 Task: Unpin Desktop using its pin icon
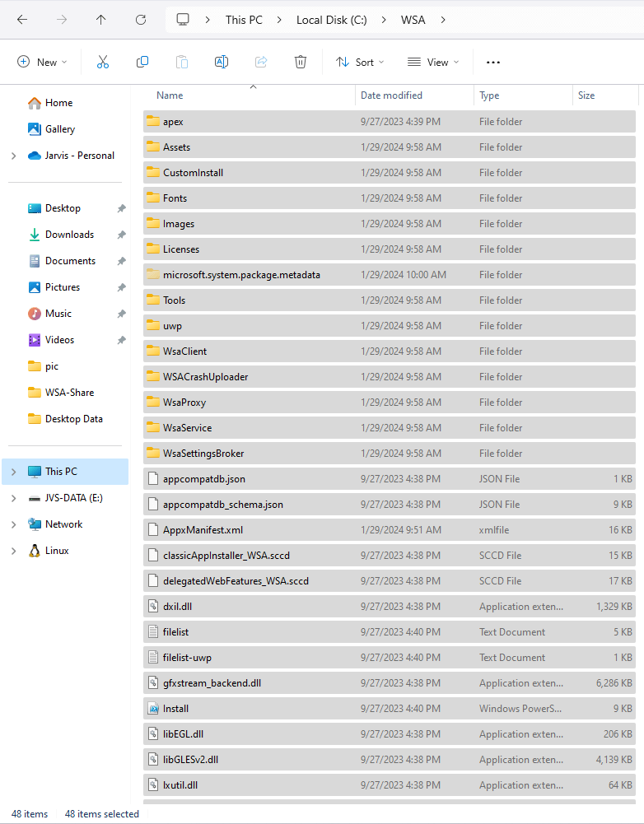[121, 208]
